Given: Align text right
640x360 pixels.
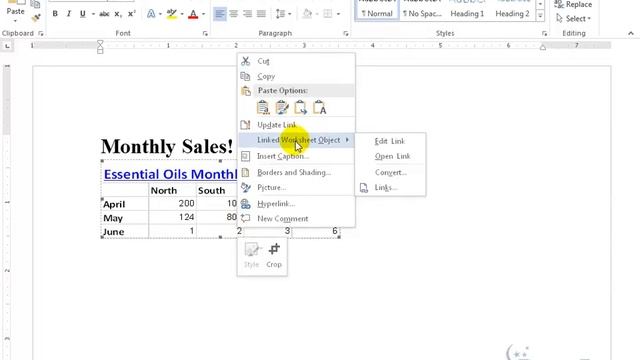Looking at the screenshot, I should (x=247, y=14).
